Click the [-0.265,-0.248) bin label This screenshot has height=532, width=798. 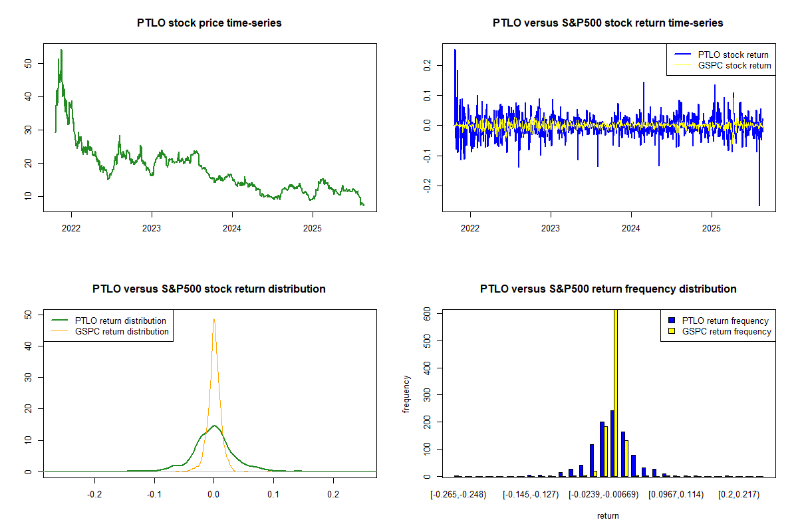pyautogui.click(x=459, y=495)
